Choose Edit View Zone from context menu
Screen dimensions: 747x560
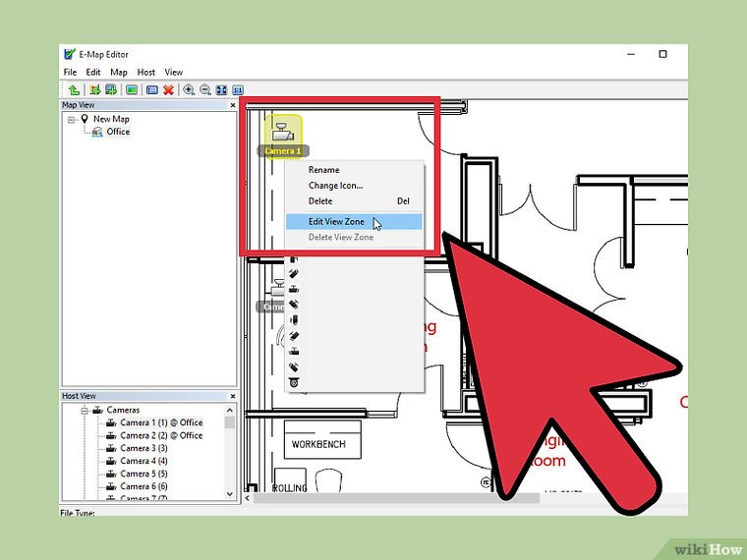click(x=336, y=222)
